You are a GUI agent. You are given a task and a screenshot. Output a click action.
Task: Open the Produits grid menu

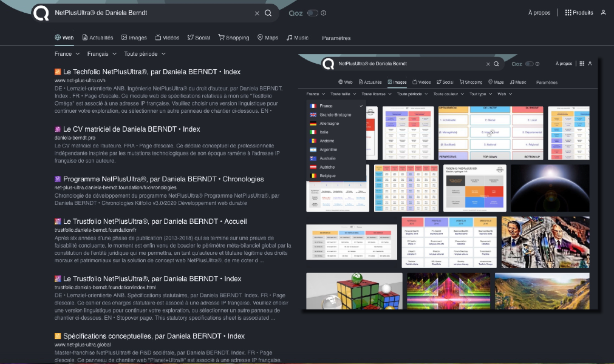coord(579,13)
